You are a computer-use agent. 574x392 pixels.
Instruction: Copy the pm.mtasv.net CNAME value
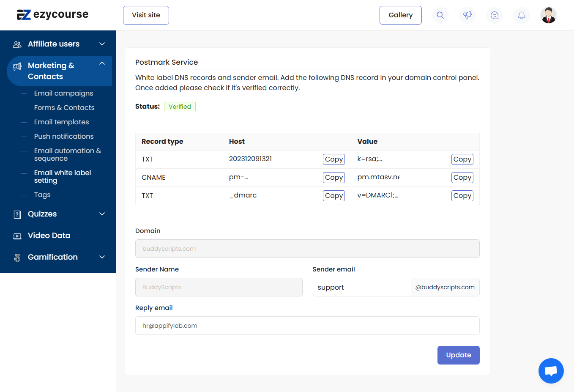(462, 178)
